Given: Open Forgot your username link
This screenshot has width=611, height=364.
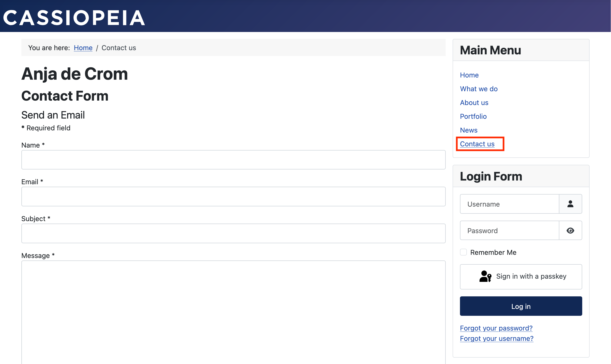Looking at the screenshot, I should click(496, 338).
